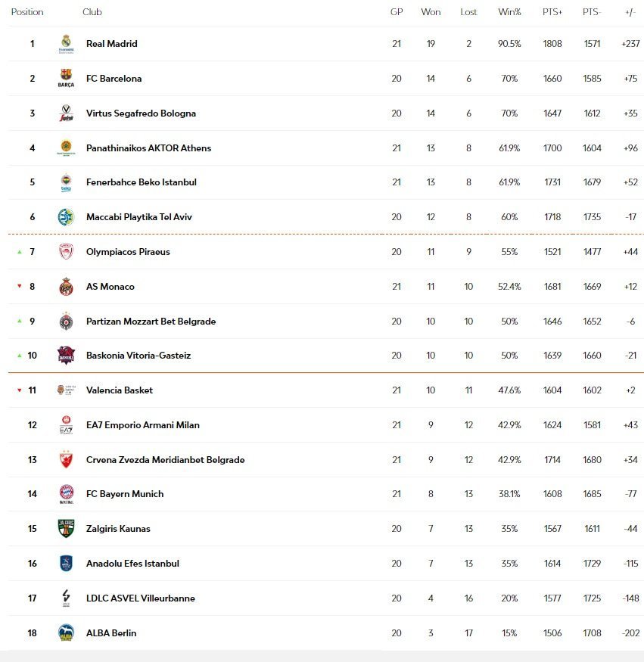The width and height of the screenshot is (644, 662).
Task: Click the Real Madrid club crest
Action: click(x=66, y=44)
